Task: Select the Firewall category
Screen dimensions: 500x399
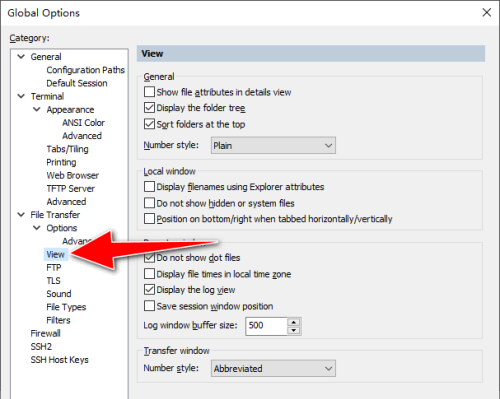Action: 45,333
